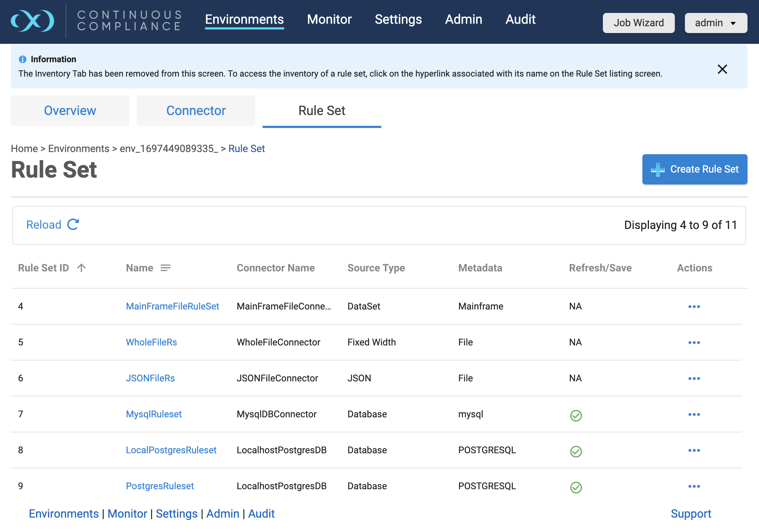The height and width of the screenshot is (532, 759).
Task: Open actions menu for WholeFileRs row
Action: point(694,343)
